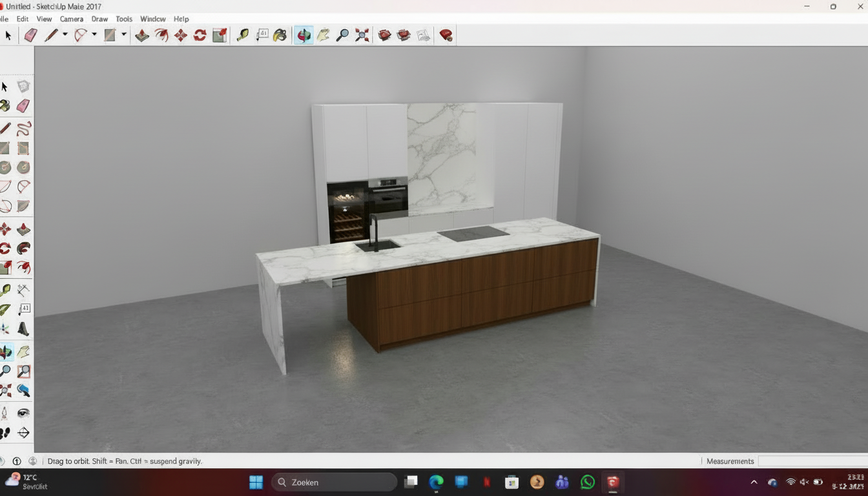Choose the Zoom tool from the toolbar
The width and height of the screenshot is (868, 496).
tap(342, 36)
